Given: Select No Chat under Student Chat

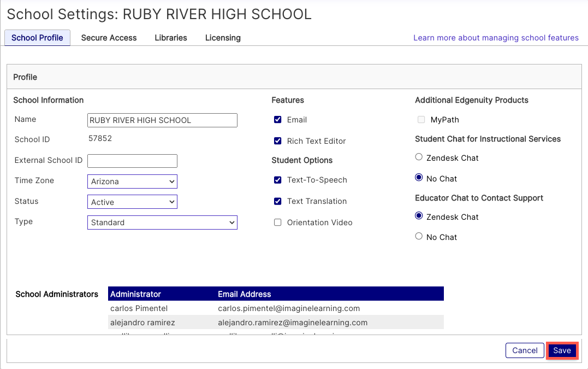Looking at the screenshot, I should point(419,178).
